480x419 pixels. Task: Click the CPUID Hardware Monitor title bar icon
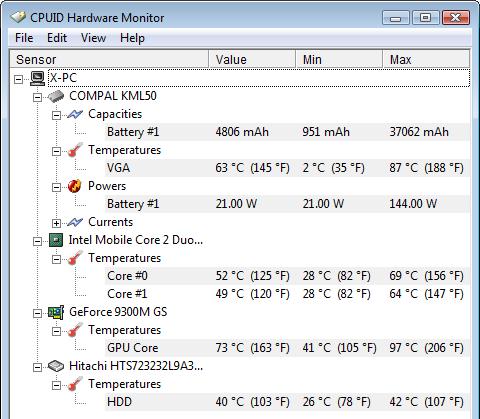coord(18,17)
